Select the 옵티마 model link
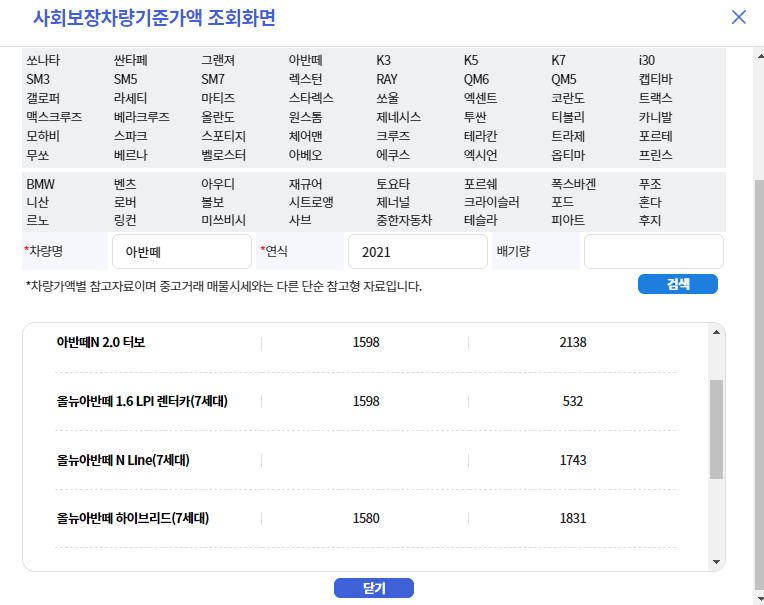Image resolution: width=764 pixels, height=605 pixels. (568, 155)
